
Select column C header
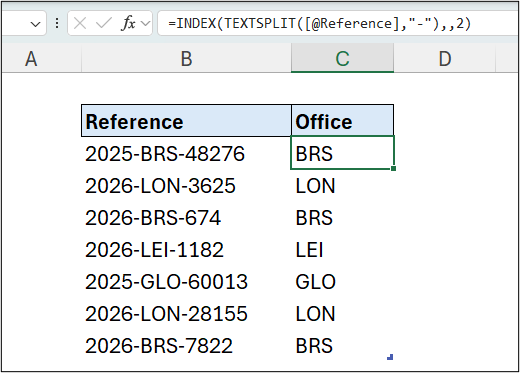[342, 58]
